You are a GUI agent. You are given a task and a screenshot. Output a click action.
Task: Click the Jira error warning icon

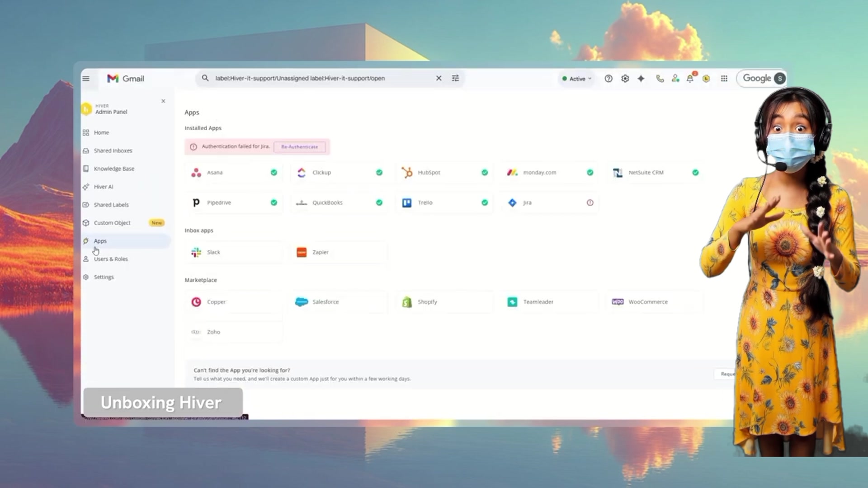click(x=590, y=203)
